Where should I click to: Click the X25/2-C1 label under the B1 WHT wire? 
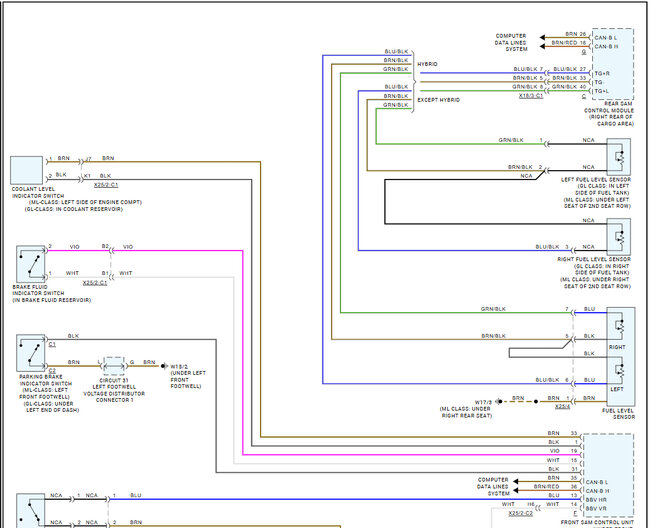click(95, 283)
